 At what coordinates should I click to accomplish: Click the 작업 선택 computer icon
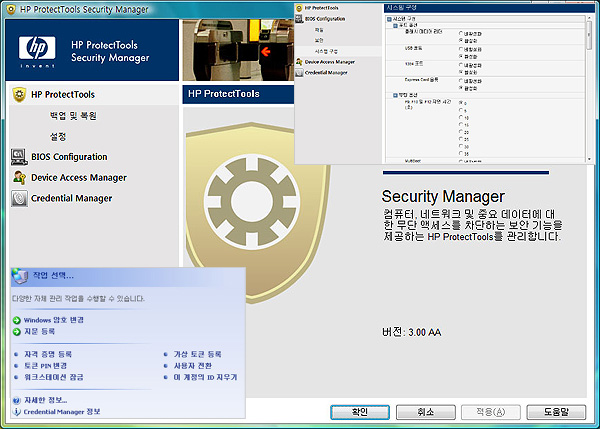pos(20,276)
